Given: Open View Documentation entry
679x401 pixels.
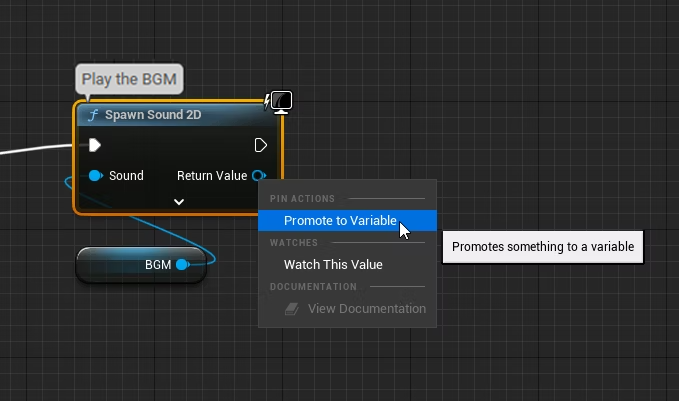Looking at the screenshot, I should click(x=366, y=309).
